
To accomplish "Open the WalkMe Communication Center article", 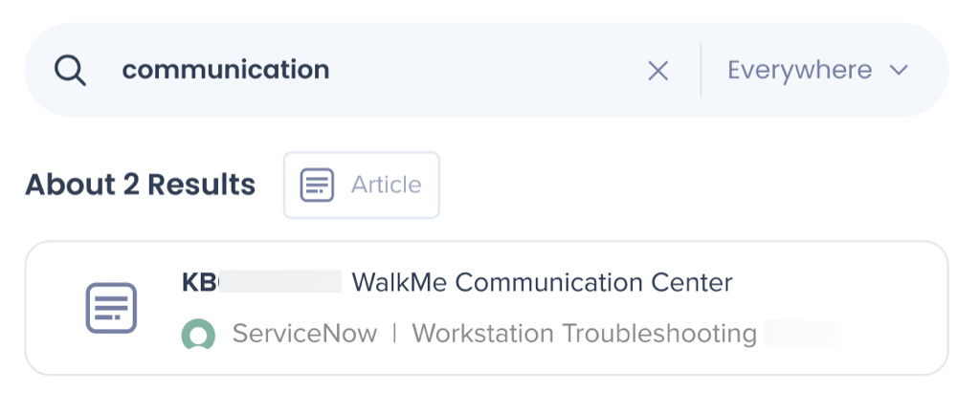I will click(x=542, y=283).
